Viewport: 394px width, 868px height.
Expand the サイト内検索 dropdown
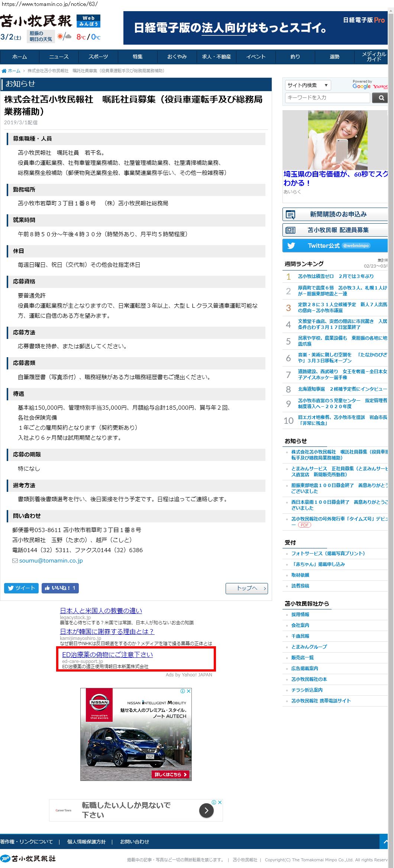point(308,85)
